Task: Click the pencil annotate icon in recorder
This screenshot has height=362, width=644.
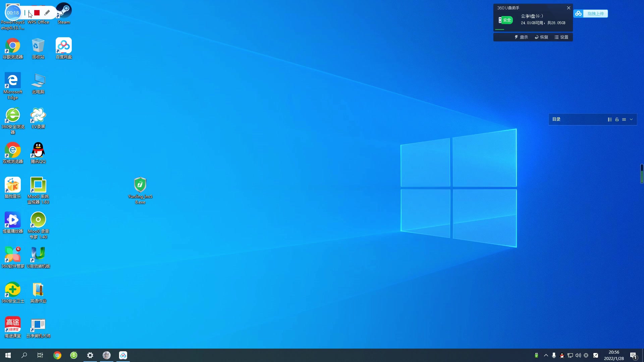Action: pyautogui.click(x=47, y=13)
